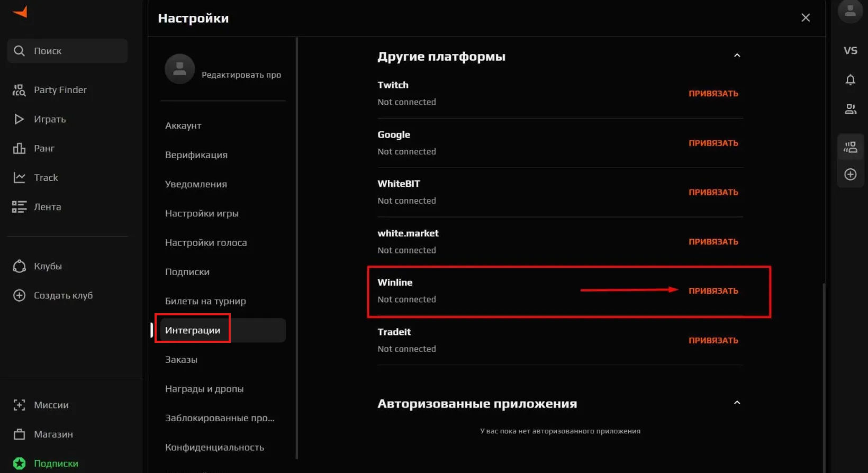This screenshot has height=473, width=868.
Task: Click the search magnifier icon
Action: tap(19, 51)
